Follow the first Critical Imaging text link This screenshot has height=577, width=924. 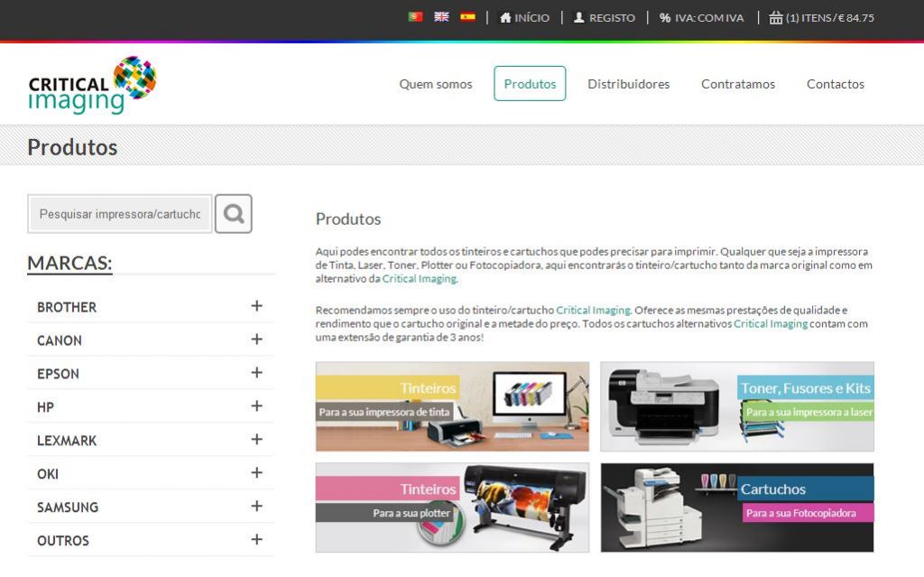(420, 279)
